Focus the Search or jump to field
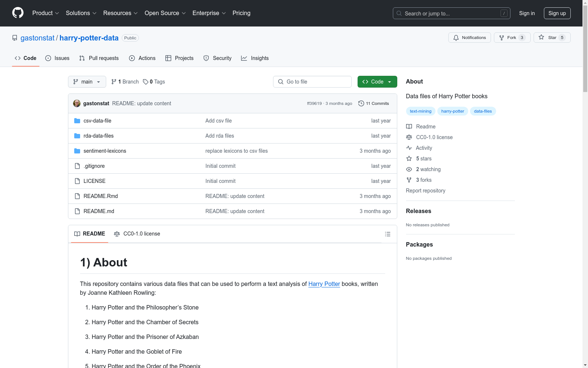Viewport: 588px width, 368px height. (x=452, y=13)
